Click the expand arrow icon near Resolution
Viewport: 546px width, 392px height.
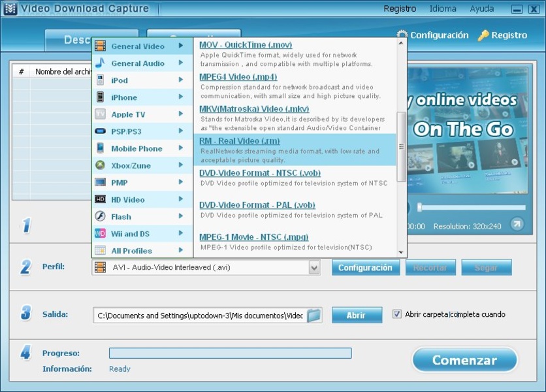coord(517,224)
